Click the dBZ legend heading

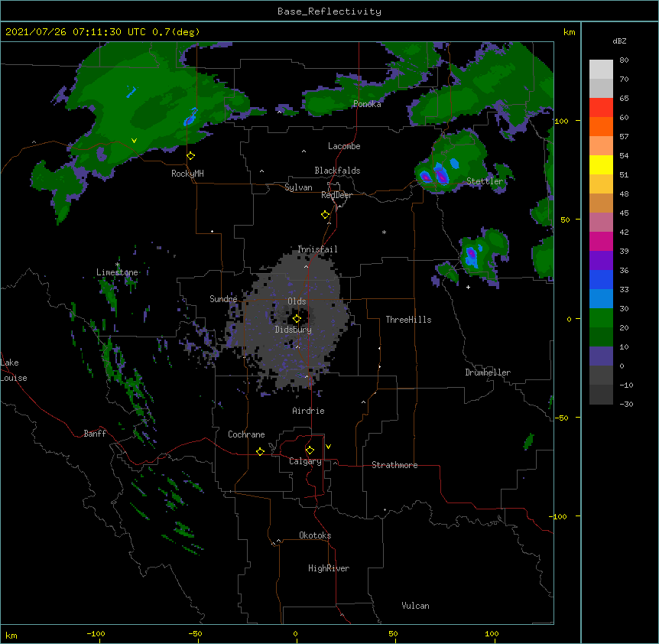click(619, 41)
